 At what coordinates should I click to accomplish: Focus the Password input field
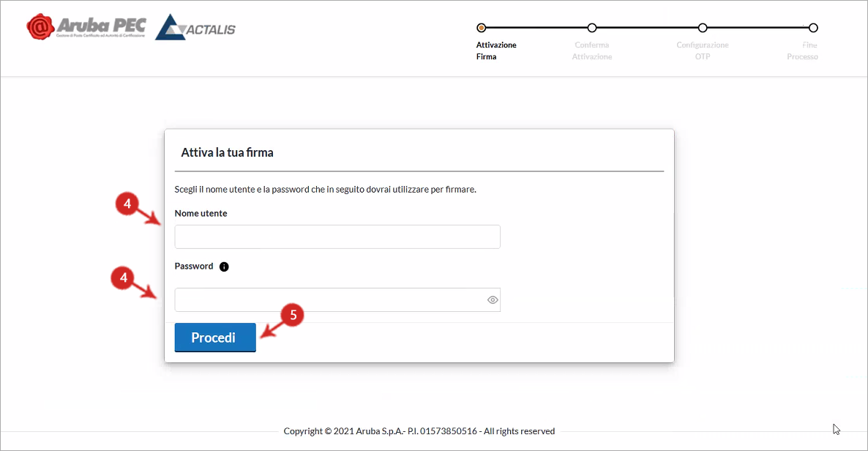329,300
